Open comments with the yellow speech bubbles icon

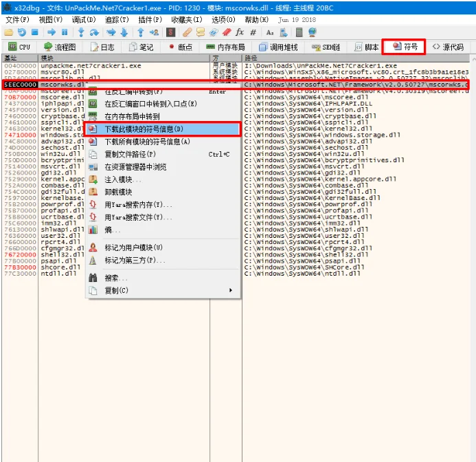201,32
